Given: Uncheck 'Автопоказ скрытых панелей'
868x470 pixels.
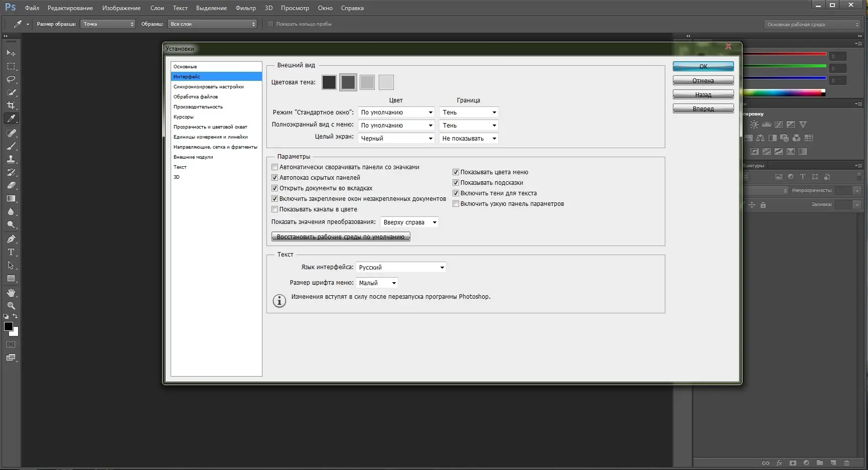Looking at the screenshot, I should click(274, 178).
